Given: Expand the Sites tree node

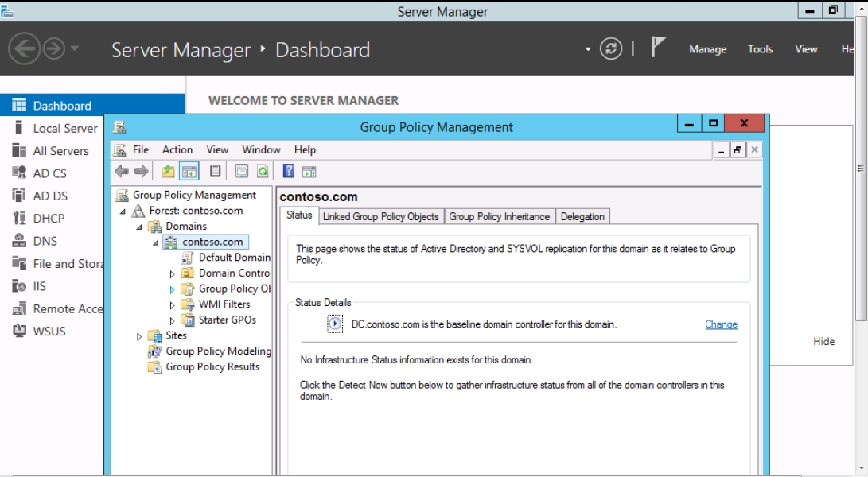Looking at the screenshot, I should pos(139,336).
